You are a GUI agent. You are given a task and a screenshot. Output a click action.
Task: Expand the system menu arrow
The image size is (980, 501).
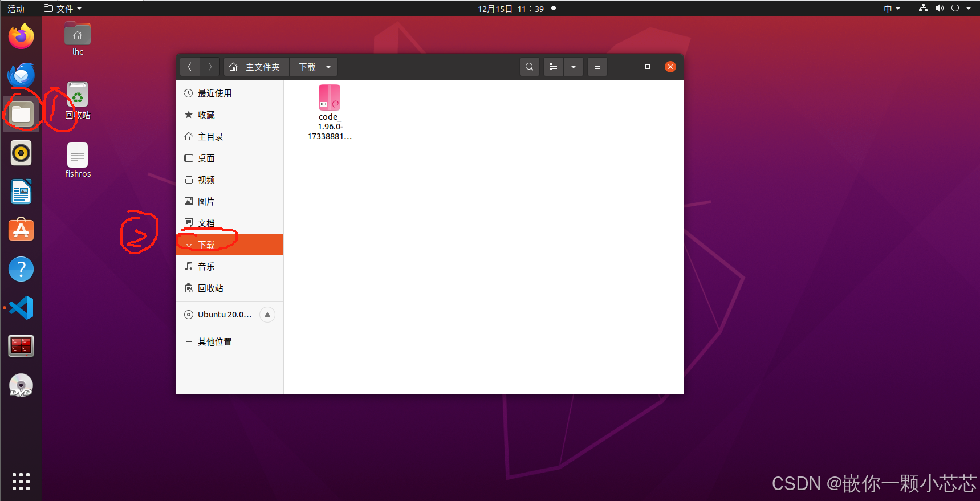tap(969, 9)
